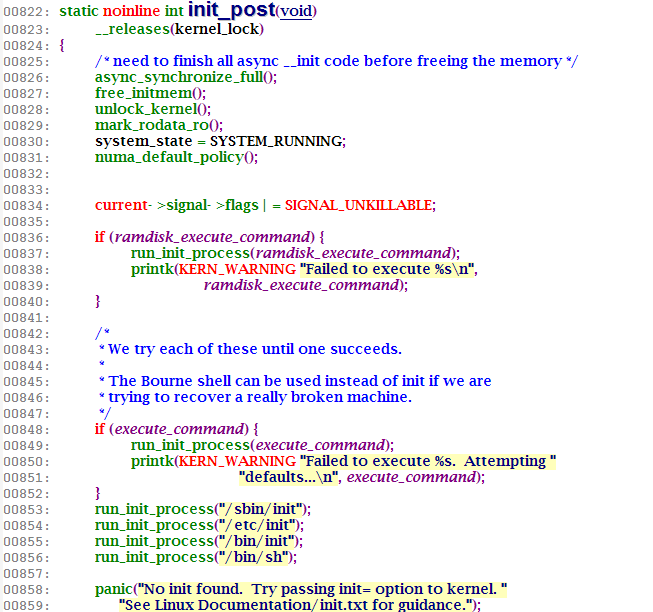Go to the numa_default_policy definition
653x612 pixels.
[168, 156]
